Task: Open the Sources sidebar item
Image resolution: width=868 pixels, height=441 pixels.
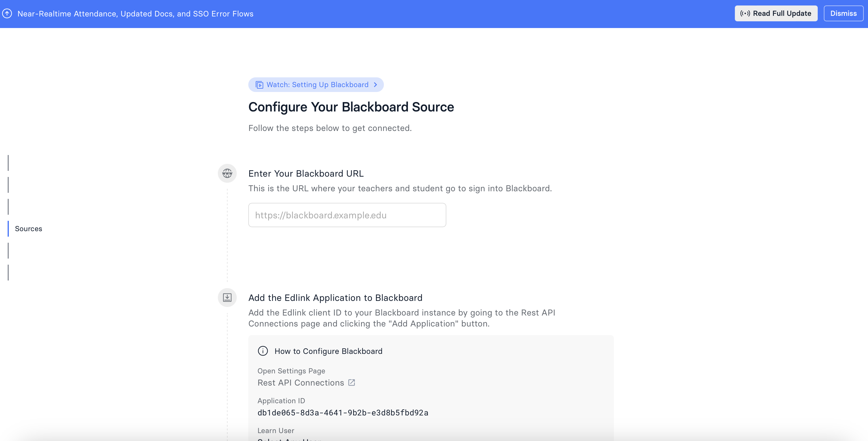Action: click(28, 229)
